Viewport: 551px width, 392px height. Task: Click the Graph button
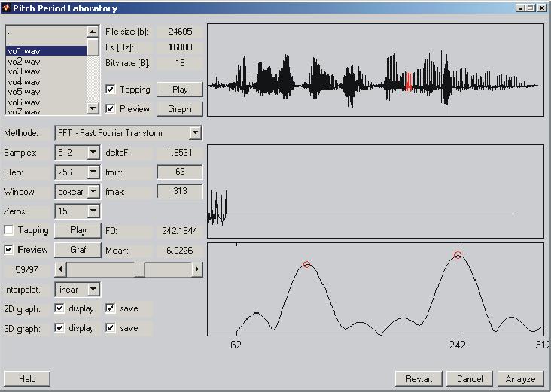click(x=180, y=109)
